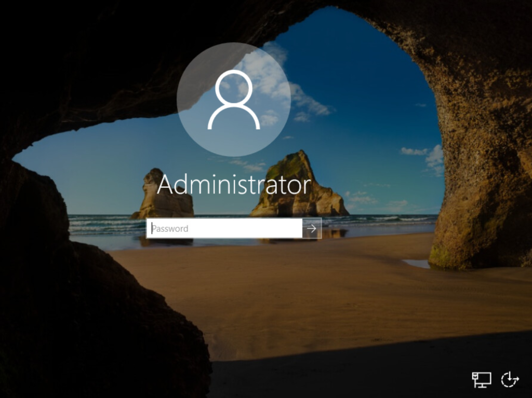This screenshot has height=398, width=532.
Task: Open the Ease of Access menu
Action: click(x=510, y=379)
